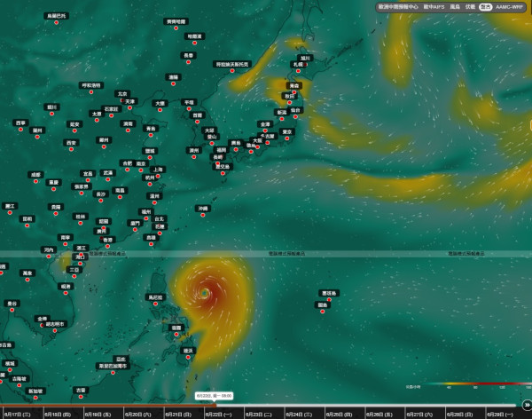Jump to 6月19日 on the timeline
The height and width of the screenshot is (419, 532).
coord(98,415)
